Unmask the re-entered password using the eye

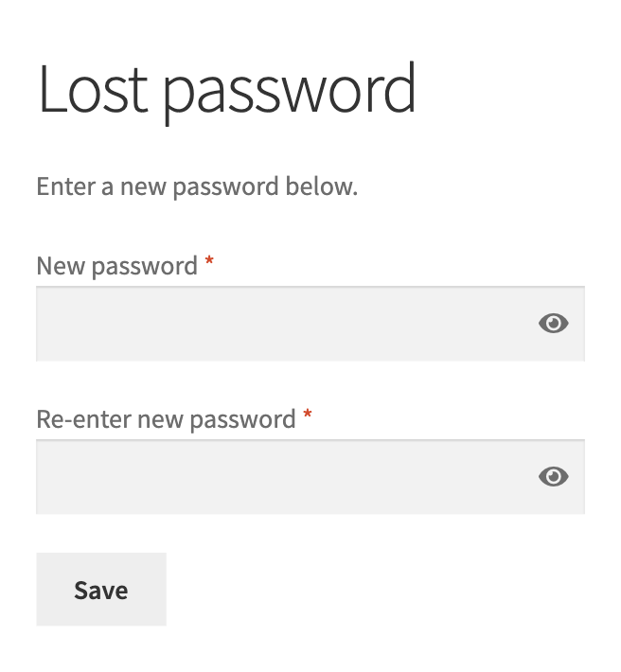coord(553,477)
